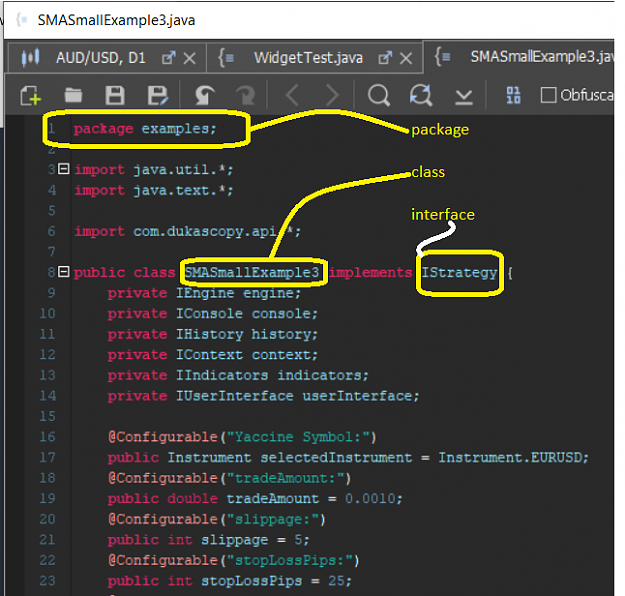Click the go-to-line down arrow icon
625x596 pixels.
(464, 97)
